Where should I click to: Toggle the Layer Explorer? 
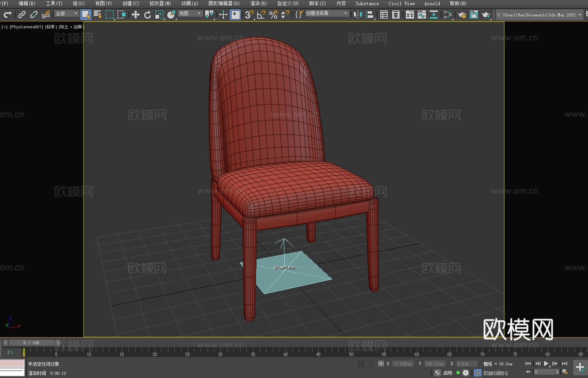pos(396,14)
